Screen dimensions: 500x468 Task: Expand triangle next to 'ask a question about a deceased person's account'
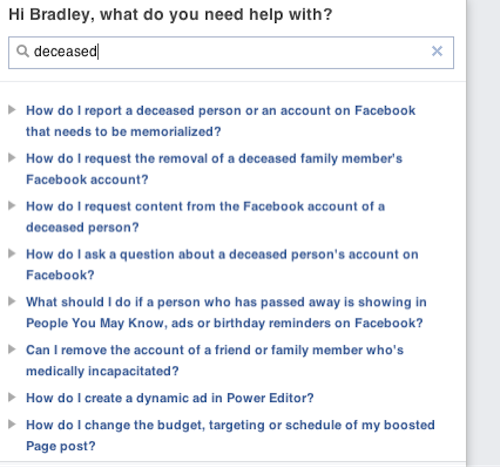click(12, 253)
